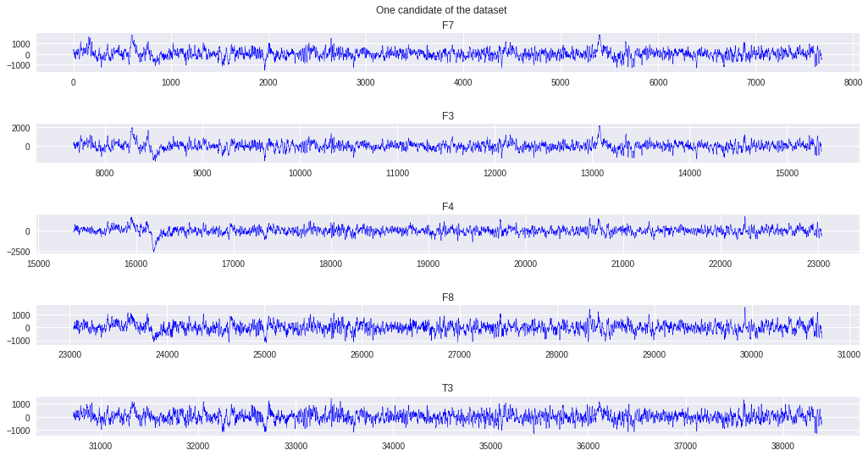Screen dimensions: 868x456
Task: Click y-axis tick label -2500 of F4
Action: click(x=18, y=252)
